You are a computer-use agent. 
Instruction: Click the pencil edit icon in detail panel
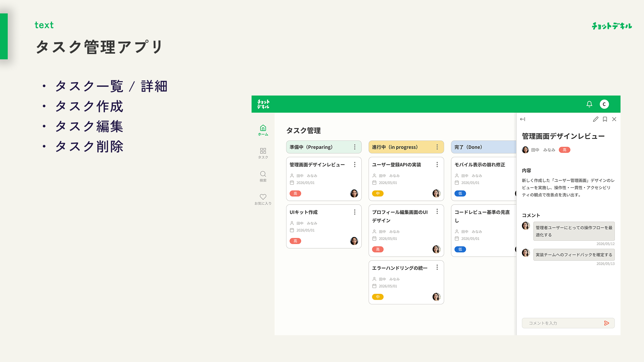click(595, 119)
